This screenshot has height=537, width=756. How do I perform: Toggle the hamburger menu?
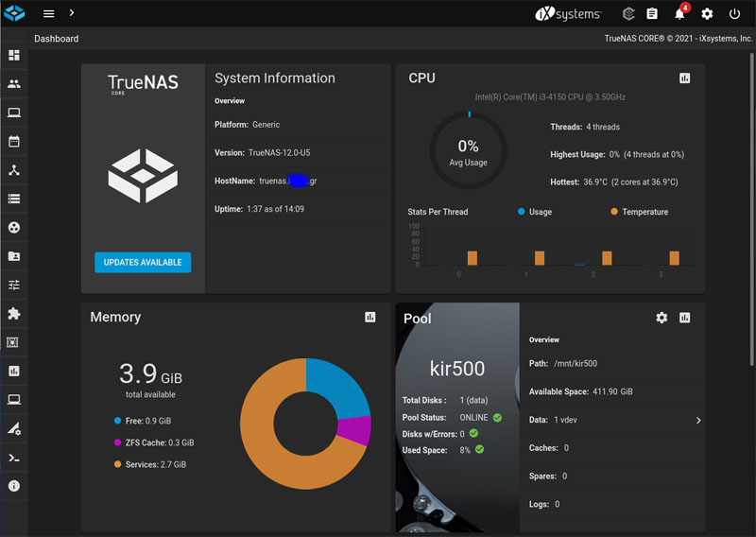pyautogui.click(x=49, y=13)
